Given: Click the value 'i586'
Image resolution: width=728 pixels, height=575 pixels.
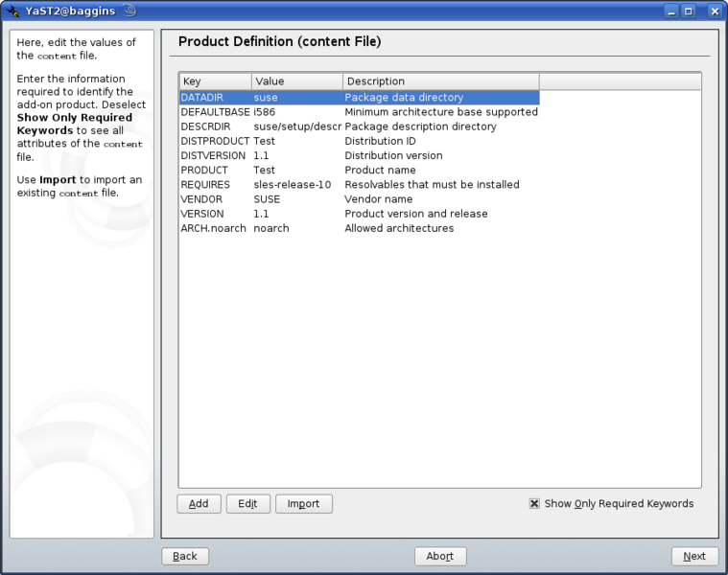Looking at the screenshot, I should pos(264,112).
